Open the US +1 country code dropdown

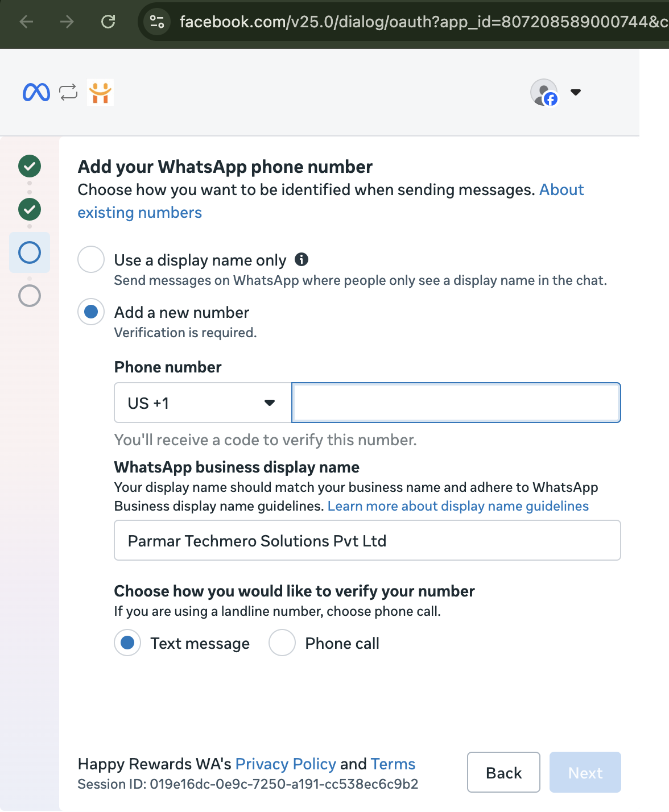pyautogui.click(x=203, y=403)
